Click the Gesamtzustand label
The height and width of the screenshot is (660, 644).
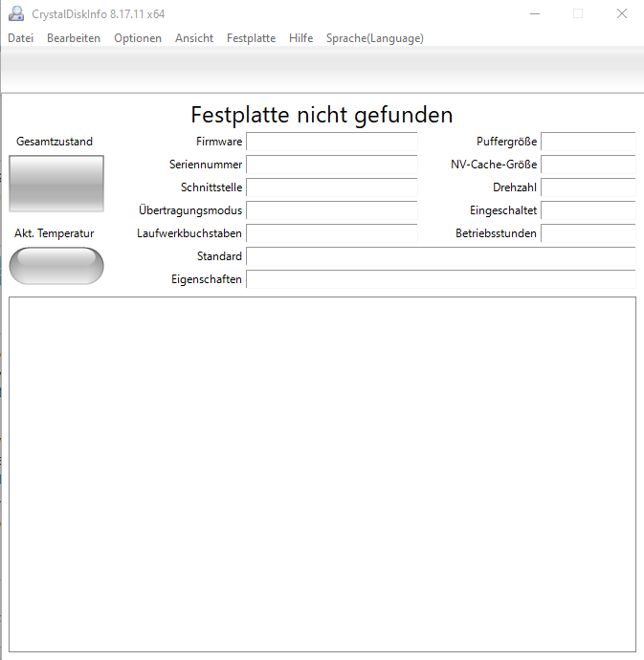pyautogui.click(x=55, y=142)
